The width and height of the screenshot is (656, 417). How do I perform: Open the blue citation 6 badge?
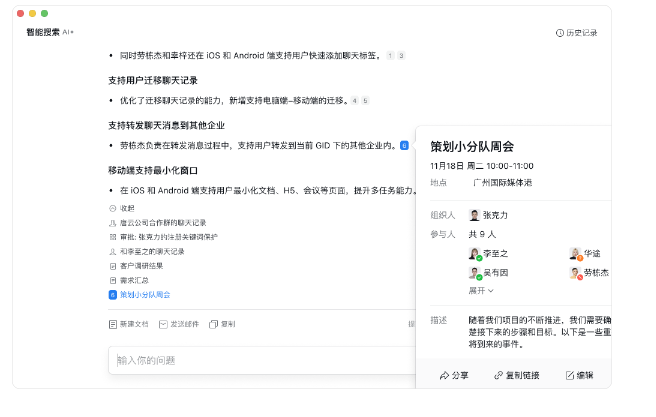(x=404, y=145)
